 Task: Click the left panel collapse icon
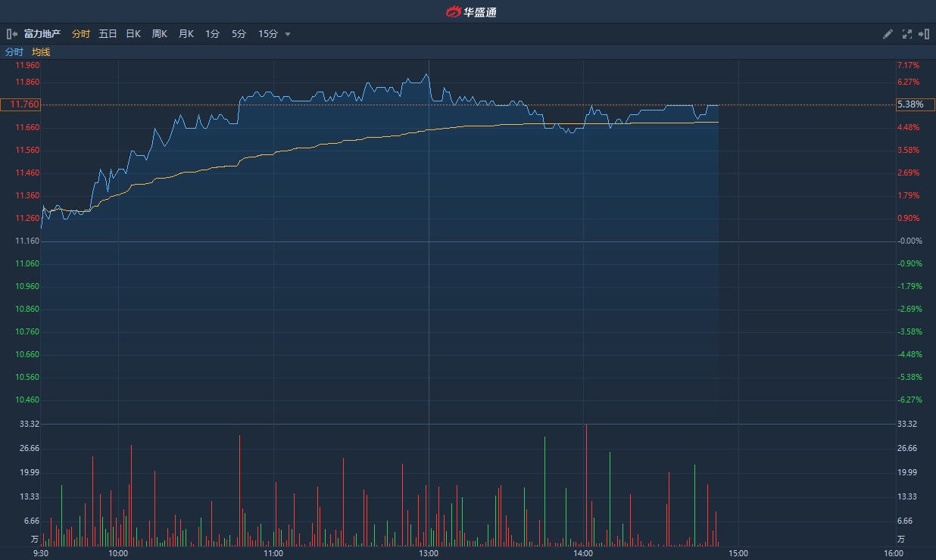tap(11, 34)
